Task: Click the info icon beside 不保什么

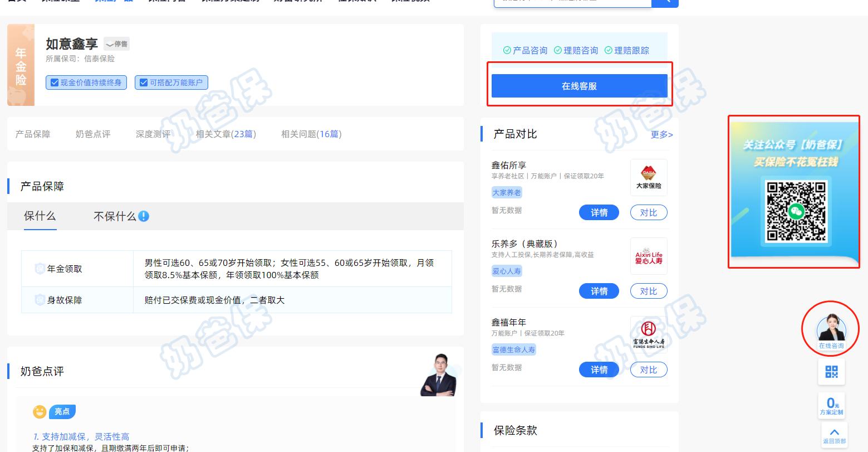Action: tap(144, 216)
